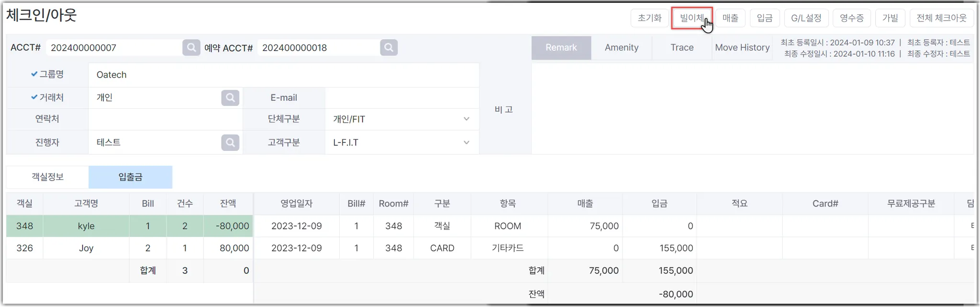Expand the 고객구분 dropdown
The width and height of the screenshot is (980, 307).
466,143
